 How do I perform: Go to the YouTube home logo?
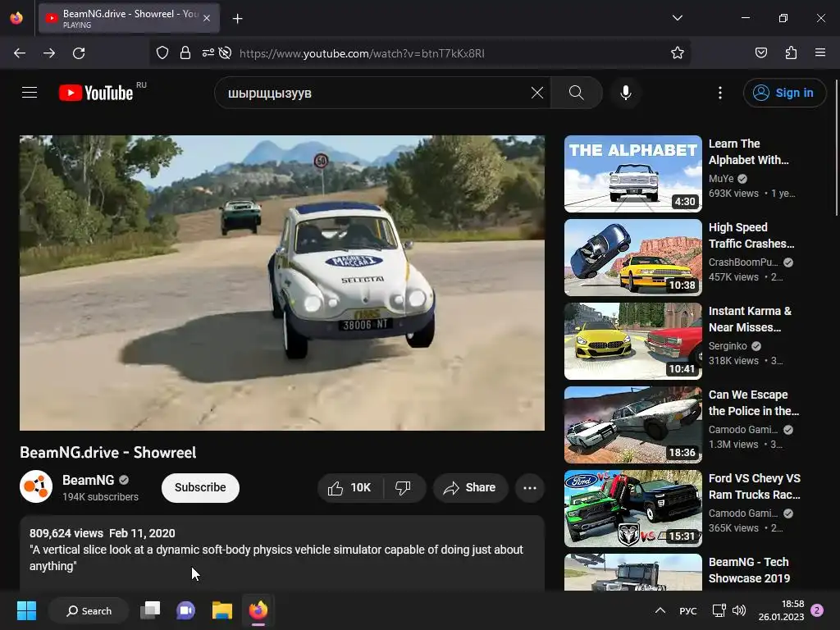tap(96, 93)
